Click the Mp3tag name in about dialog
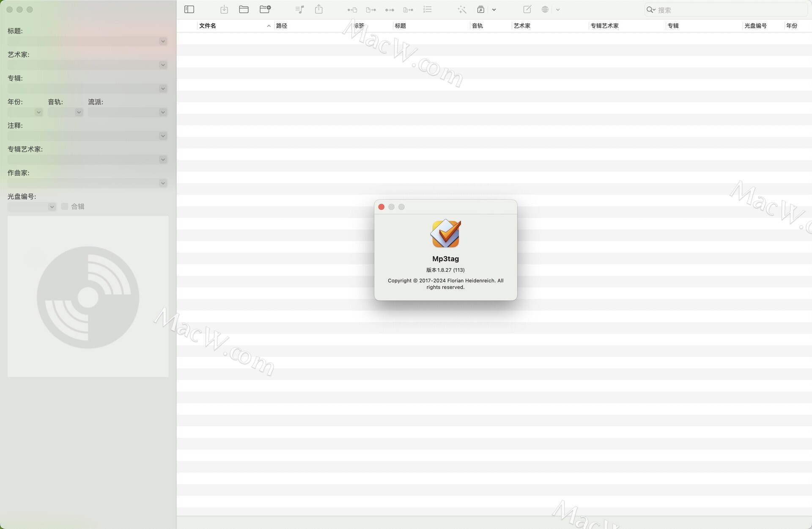 pos(445,259)
